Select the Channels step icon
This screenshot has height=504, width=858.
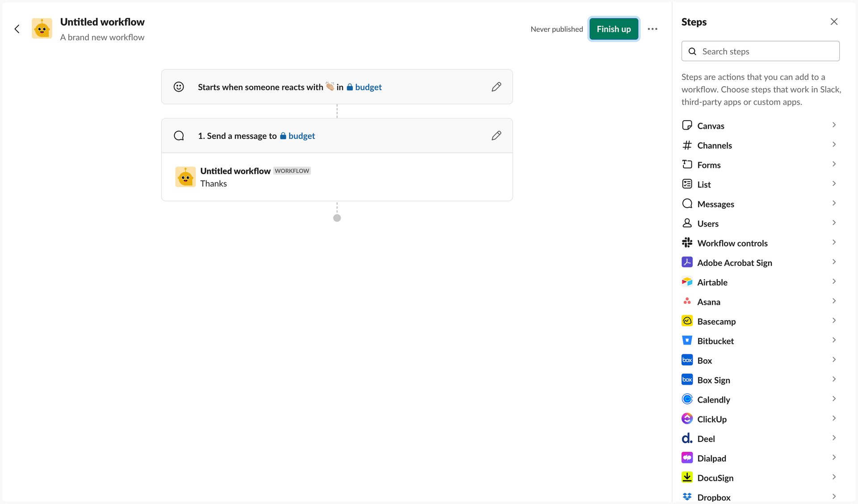coord(687,145)
